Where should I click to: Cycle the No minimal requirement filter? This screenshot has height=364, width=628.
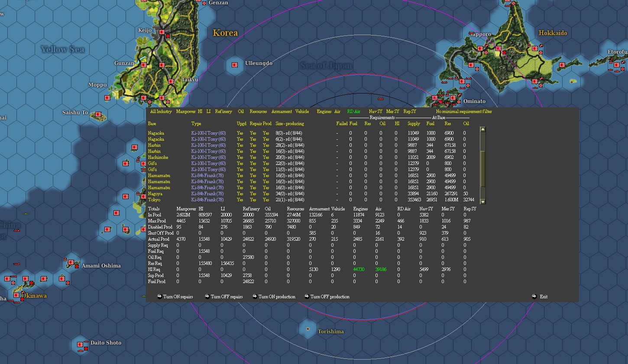coord(464,112)
